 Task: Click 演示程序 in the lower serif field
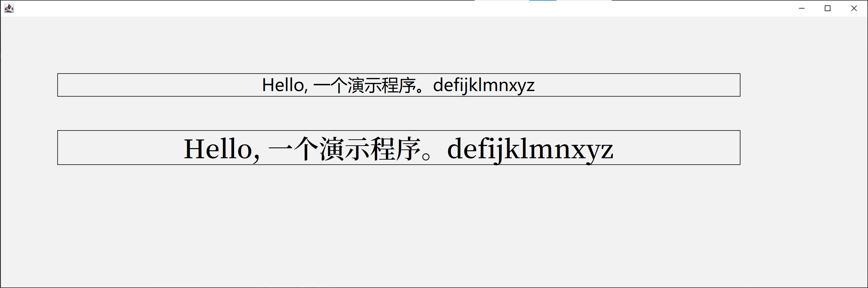click(x=370, y=149)
